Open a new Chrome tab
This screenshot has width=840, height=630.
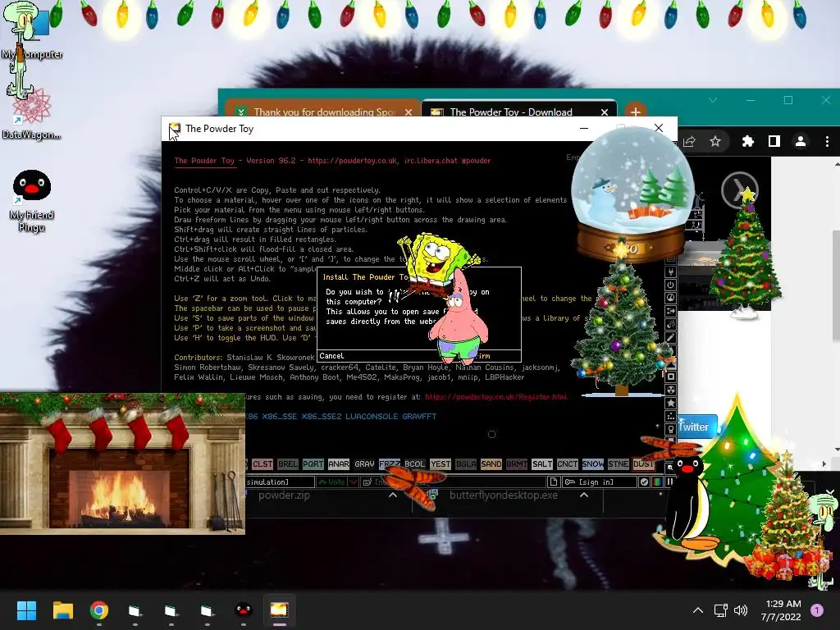click(636, 112)
